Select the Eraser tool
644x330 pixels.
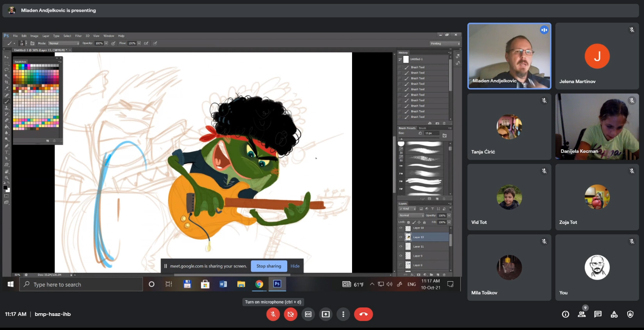click(6, 121)
